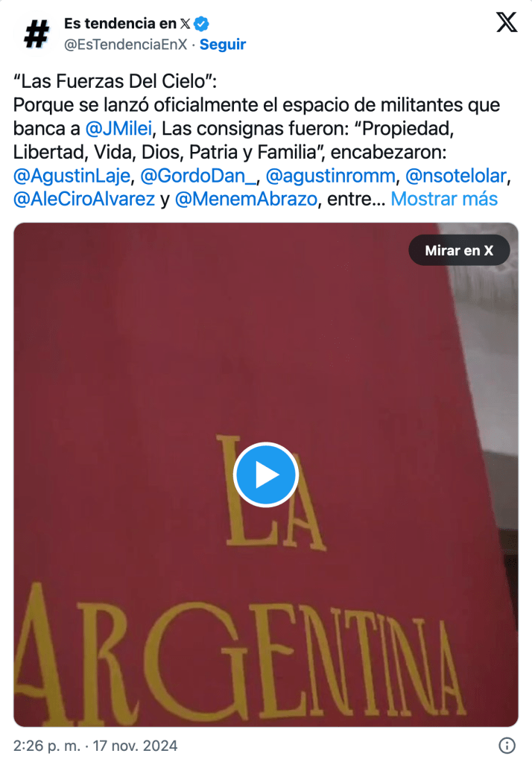
Task: Open the @MenemAbrazo mention
Action: (x=246, y=199)
